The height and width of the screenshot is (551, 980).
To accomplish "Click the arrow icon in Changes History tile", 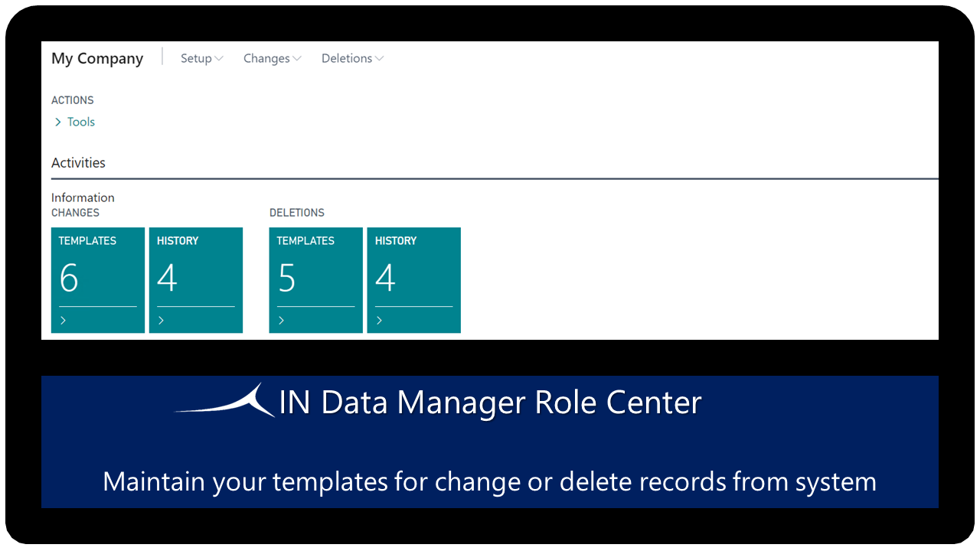I will [161, 321].
